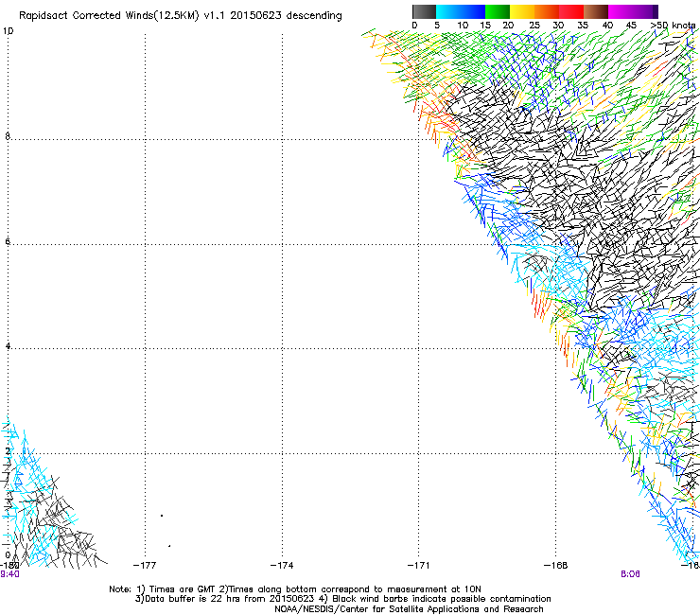Click the '15' legend scale label
The image size is (700, 615).
(485, 25)
